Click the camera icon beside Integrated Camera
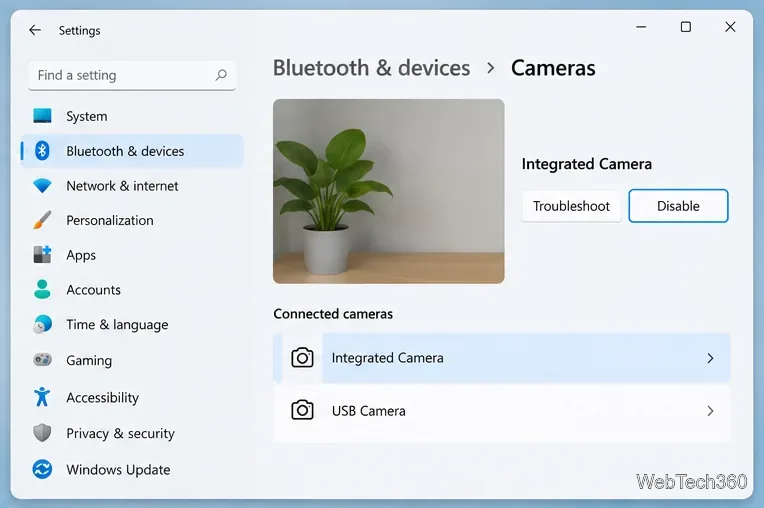This screenshot has height=508, width=764. [302, 358]
